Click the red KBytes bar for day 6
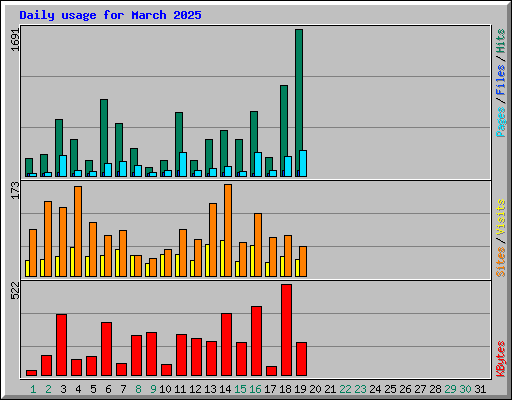Image resolution: width=512 pixels, height=400 pixels. tap(106, 349)
